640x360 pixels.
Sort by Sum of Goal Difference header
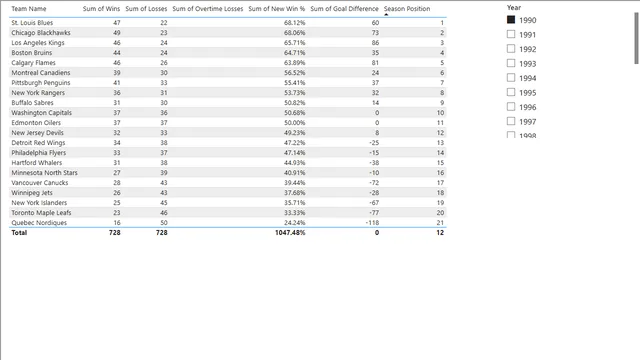click(344, 9)
